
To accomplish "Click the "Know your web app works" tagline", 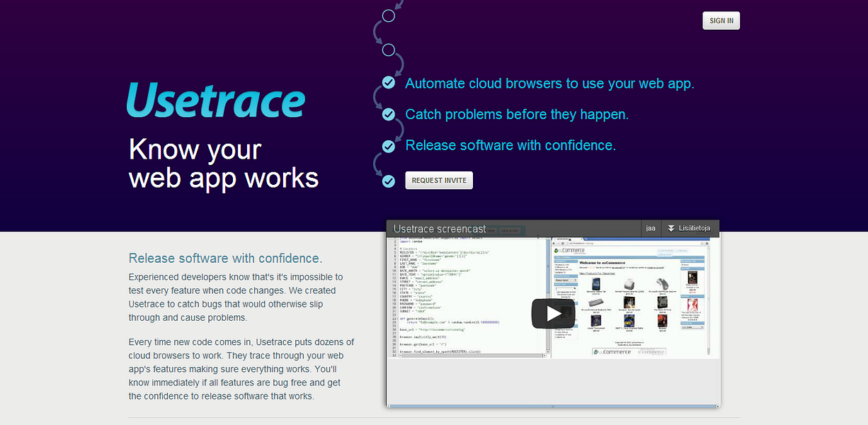I will click(224, 164).
